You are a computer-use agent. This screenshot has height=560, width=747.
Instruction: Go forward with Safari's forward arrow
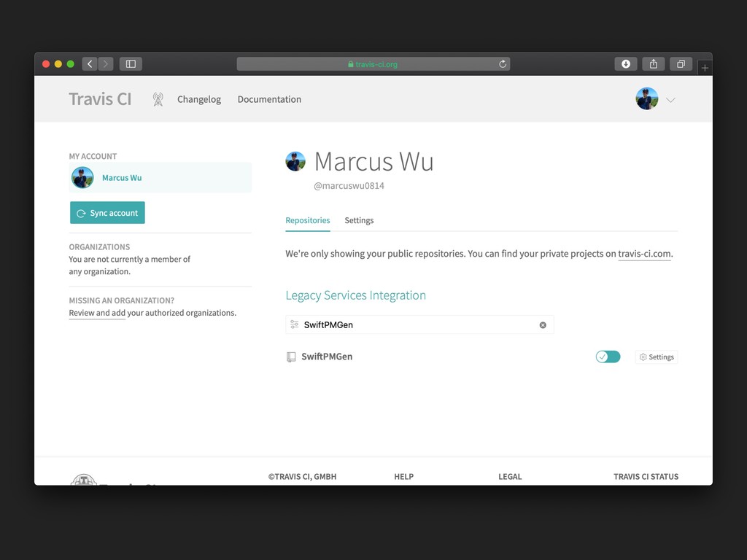click(x=106, y=64)
